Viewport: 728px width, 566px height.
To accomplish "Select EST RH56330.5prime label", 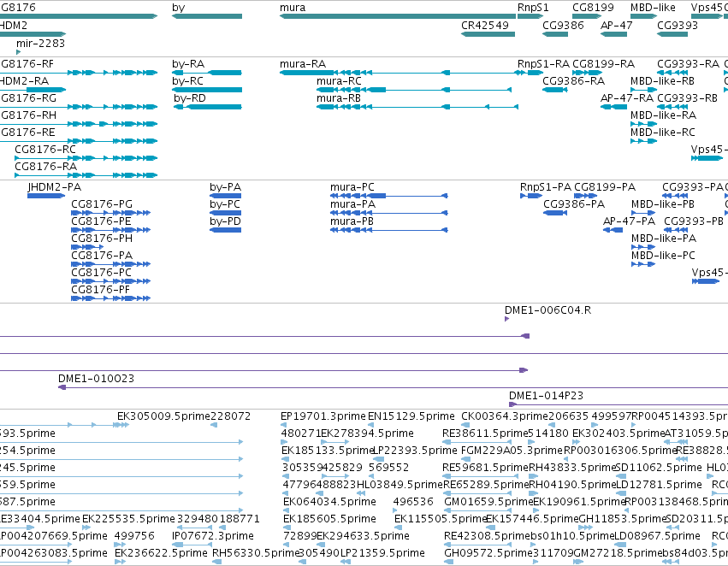I will 255,553.
